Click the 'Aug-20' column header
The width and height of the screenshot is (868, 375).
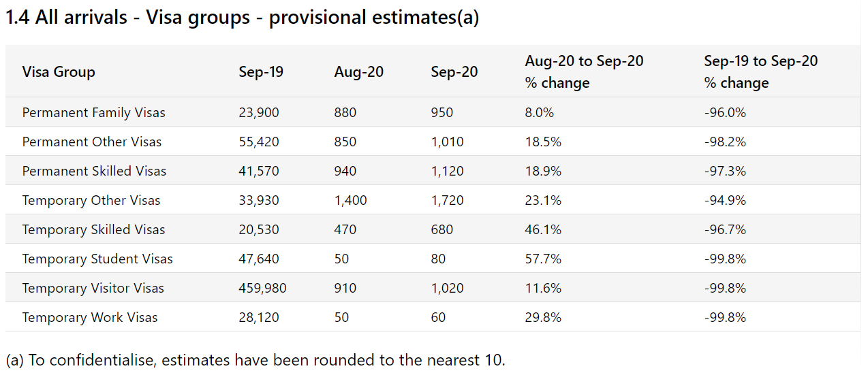[x=359, y=71]
